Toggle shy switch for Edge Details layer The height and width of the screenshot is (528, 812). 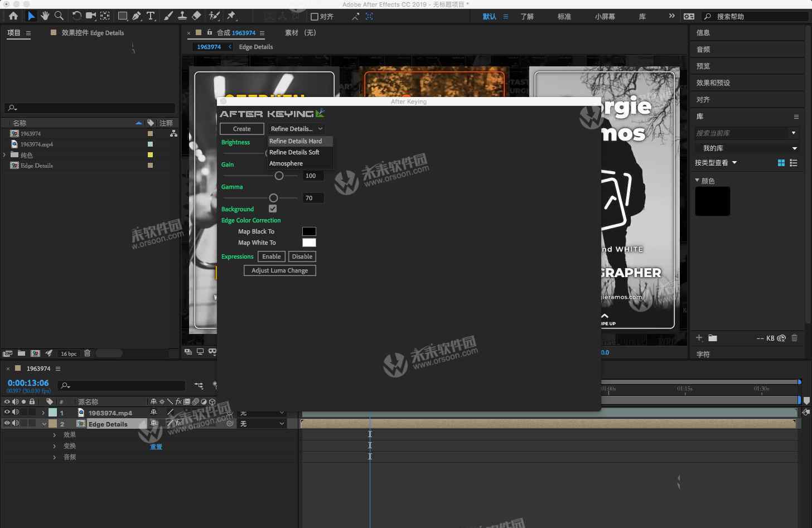154,424
